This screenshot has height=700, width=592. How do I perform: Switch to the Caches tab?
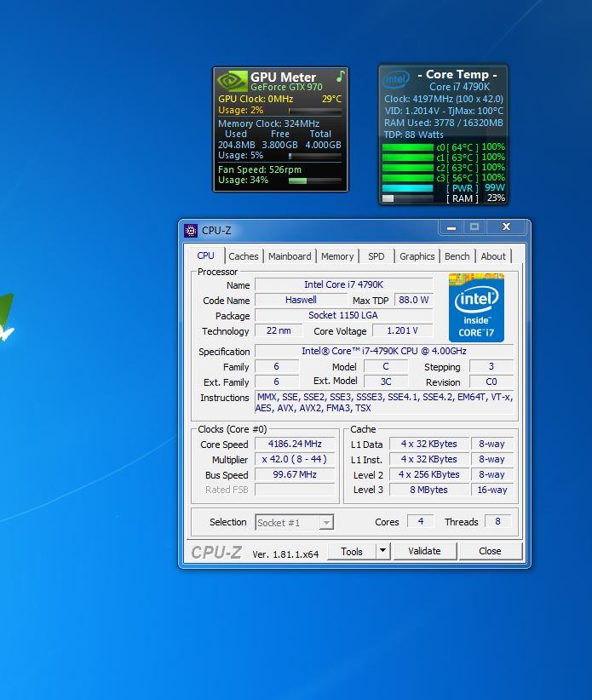coord(244,256)
